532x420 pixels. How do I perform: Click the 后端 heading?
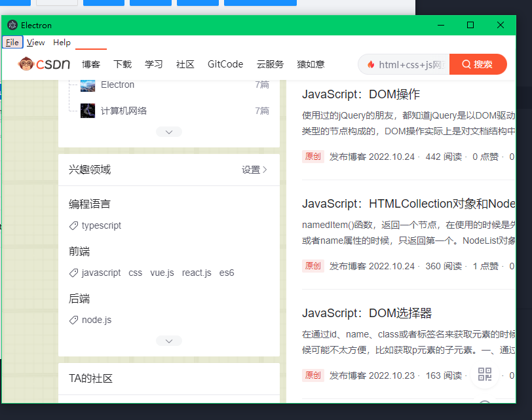tap(79, 299)
